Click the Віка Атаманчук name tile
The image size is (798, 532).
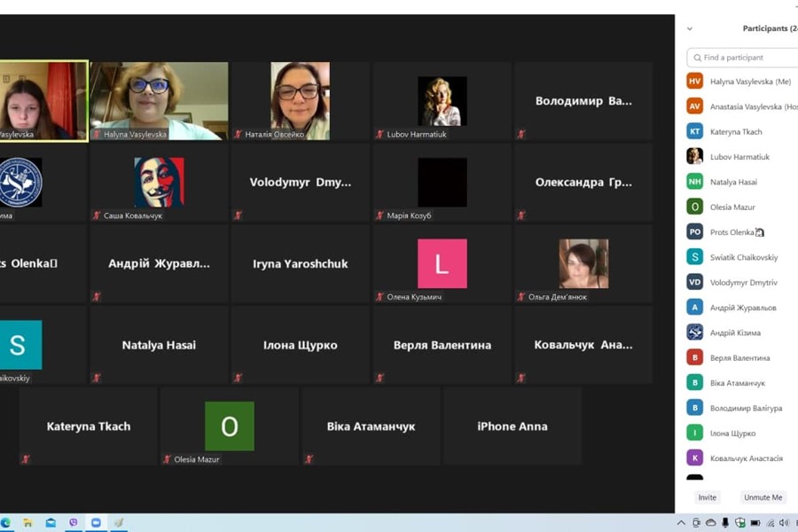click(x=371, y=426)
